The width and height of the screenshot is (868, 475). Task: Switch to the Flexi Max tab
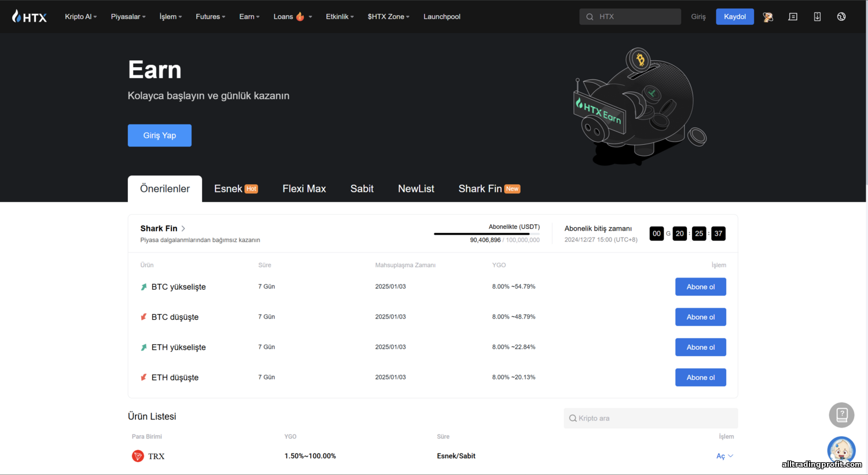[x=304, y=189]
